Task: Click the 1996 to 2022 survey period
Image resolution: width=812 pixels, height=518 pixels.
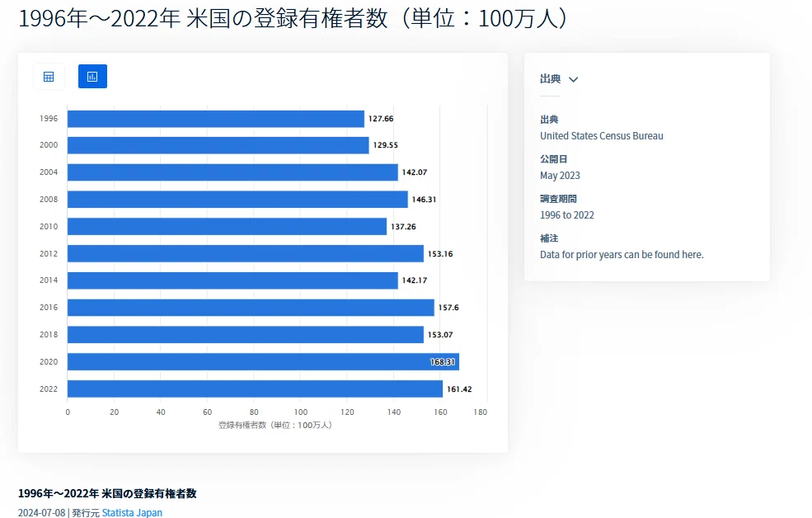Action: click(x=567, y=215)
